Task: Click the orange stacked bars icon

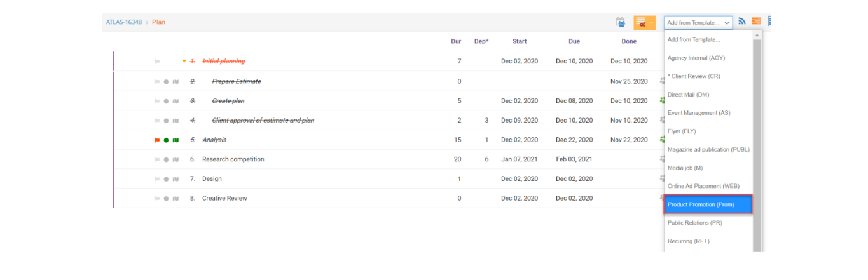Action: point(756,22)
